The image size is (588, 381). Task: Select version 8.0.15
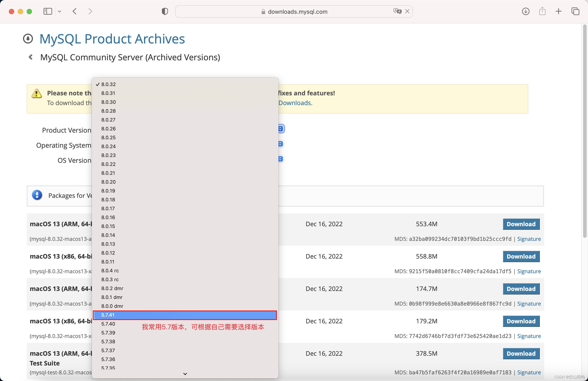coord(185,226)
